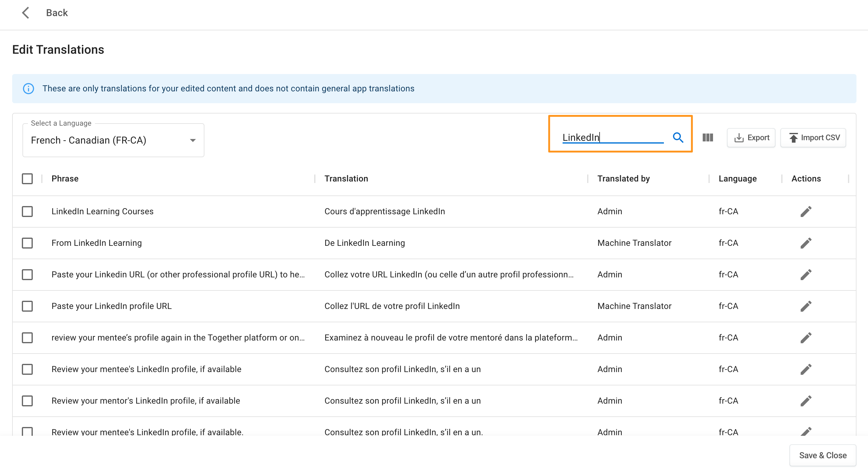The height and width of the screenshot is (471, 868).
Task: Click the pencil for Paste your LinkedIn profile URL
Action: click(806, 306)
